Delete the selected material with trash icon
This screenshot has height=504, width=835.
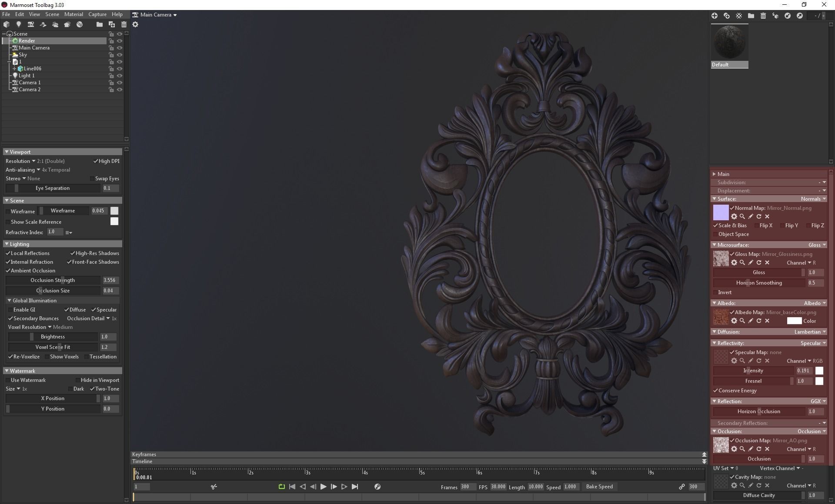(763, 16)
